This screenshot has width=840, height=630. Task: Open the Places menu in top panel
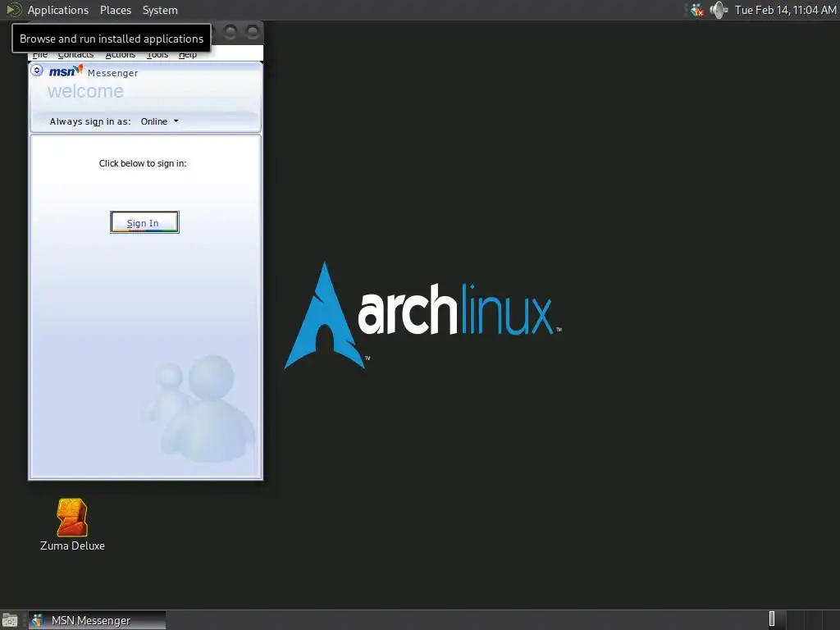pos(116,10)
